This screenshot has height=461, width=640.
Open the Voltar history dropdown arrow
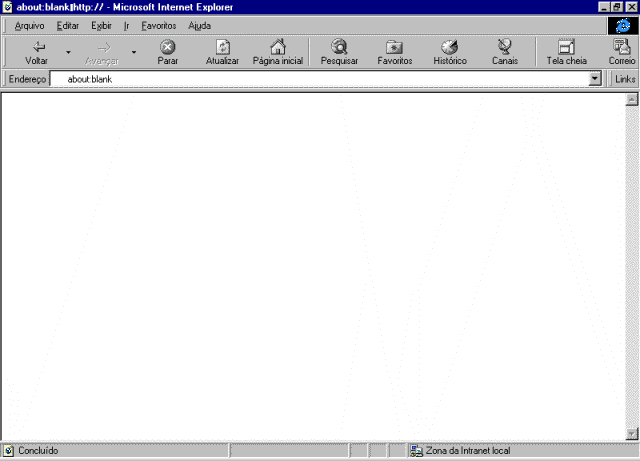[x=68, y=52]
